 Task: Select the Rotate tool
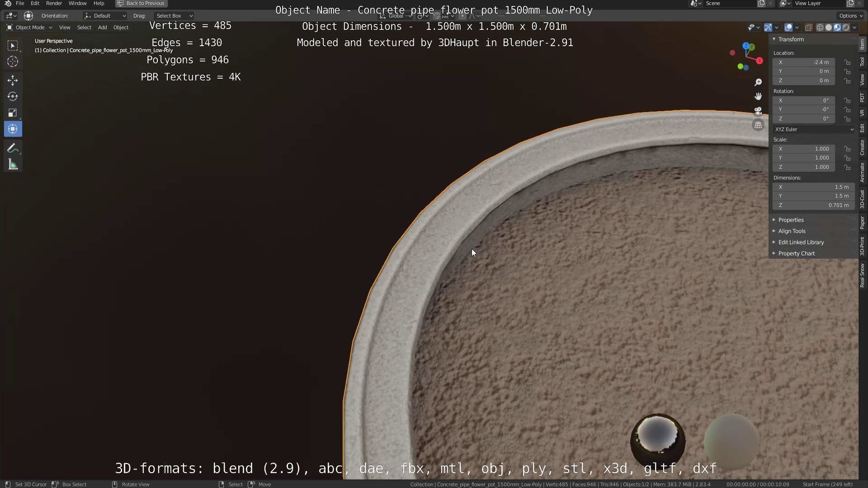point(13,97)
